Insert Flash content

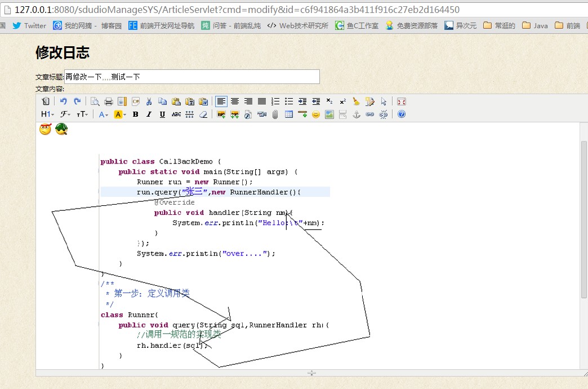pos(248,114)
